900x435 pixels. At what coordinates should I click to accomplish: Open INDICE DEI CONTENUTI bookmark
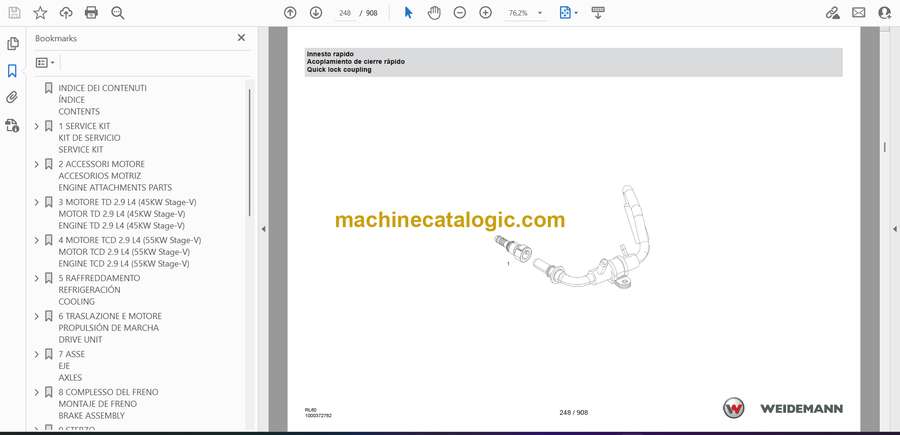click(x=102, y=88)
